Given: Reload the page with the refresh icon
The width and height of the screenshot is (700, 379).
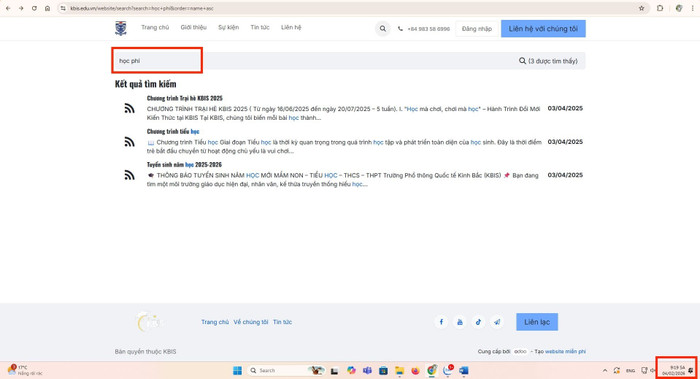Looking at the screenshot, I should point(34,8).
